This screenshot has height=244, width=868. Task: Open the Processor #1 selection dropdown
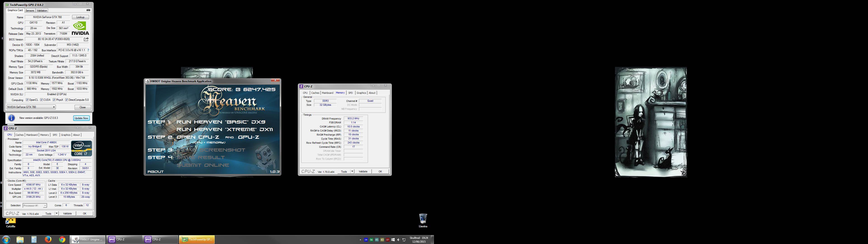[35, 205]
